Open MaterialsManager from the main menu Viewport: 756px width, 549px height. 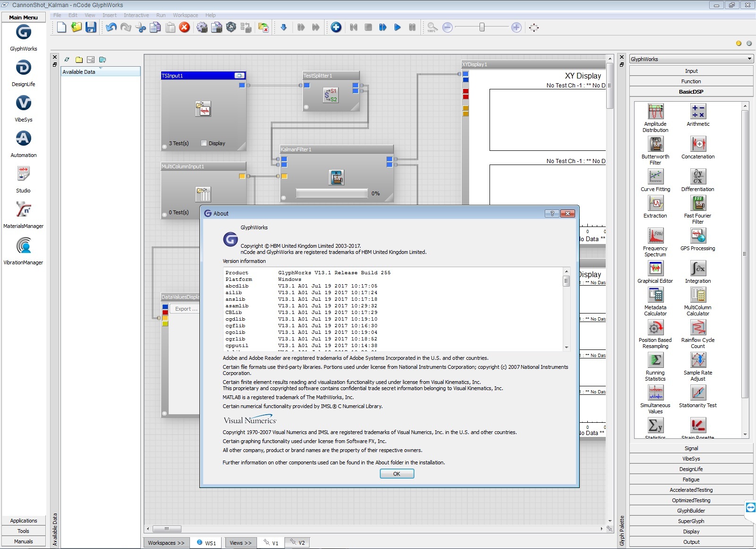(24, 209)
